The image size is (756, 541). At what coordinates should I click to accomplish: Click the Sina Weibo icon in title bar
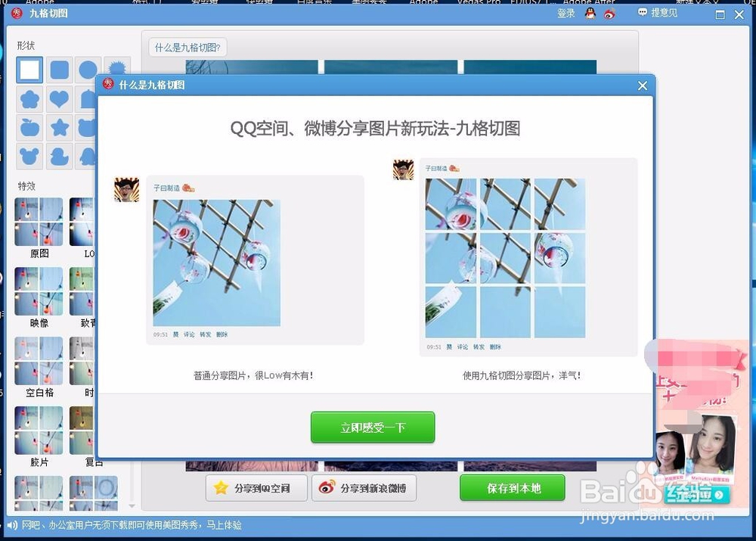tap(609, 12)
